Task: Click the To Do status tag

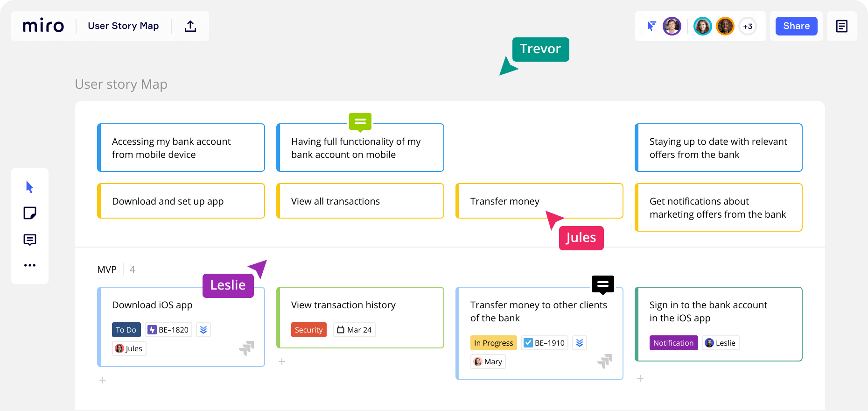Action: 126,330
